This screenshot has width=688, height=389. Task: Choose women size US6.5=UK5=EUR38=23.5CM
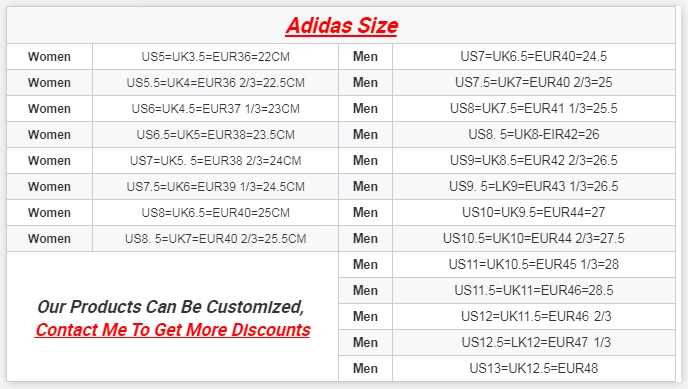point(215,134)
